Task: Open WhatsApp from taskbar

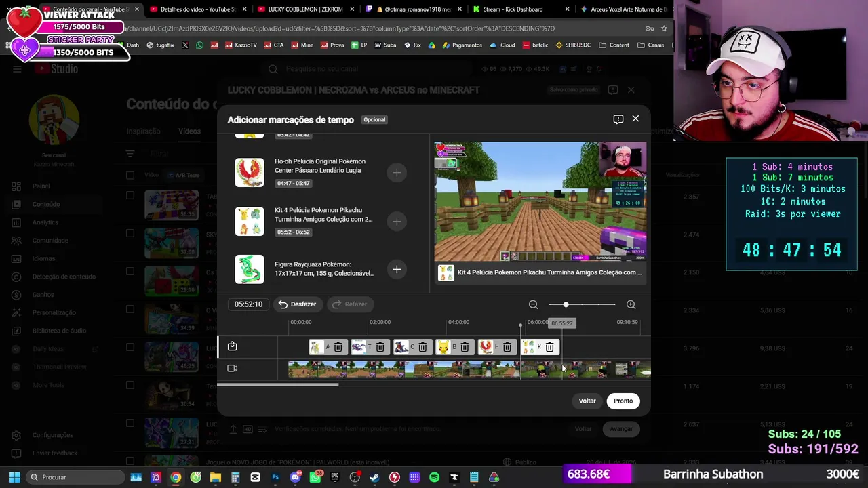Action: (x=315, y=477)
